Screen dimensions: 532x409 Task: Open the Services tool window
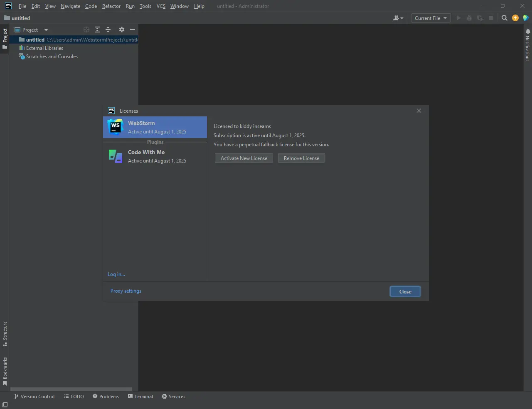pyautogui.click(x=173, y=397)
